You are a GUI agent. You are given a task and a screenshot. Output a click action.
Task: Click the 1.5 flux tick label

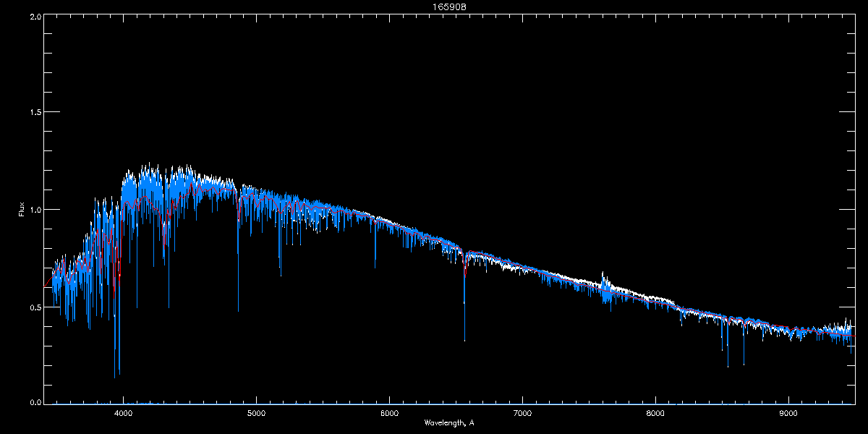tap(35, 112)
